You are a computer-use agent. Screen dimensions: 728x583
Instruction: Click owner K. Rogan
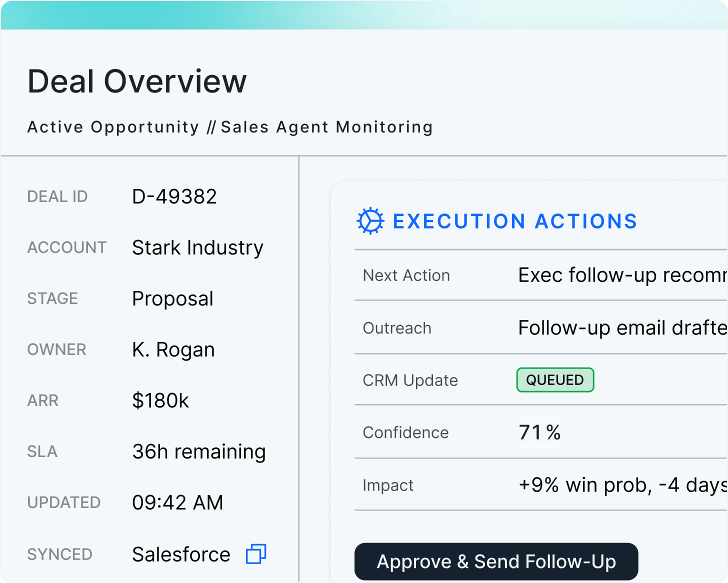(x=173, y=349)
